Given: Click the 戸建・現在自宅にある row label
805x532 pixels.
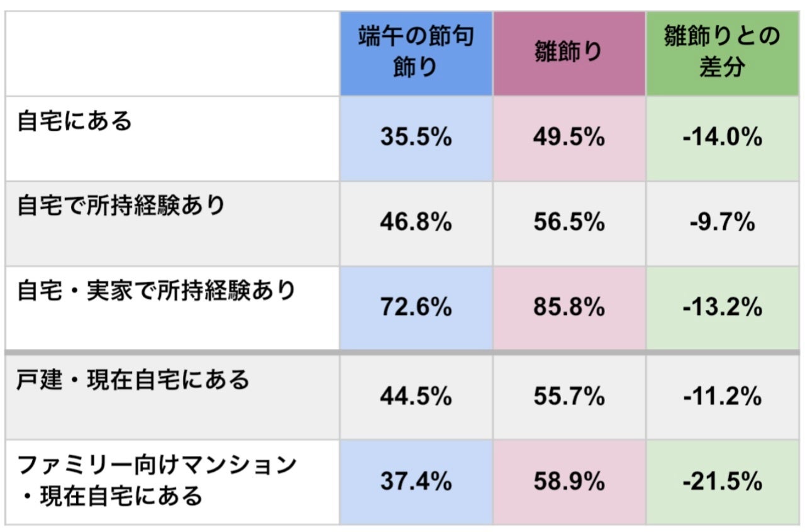Looking at the screenshot, I should pyautogui.click(x=133, y=379).
